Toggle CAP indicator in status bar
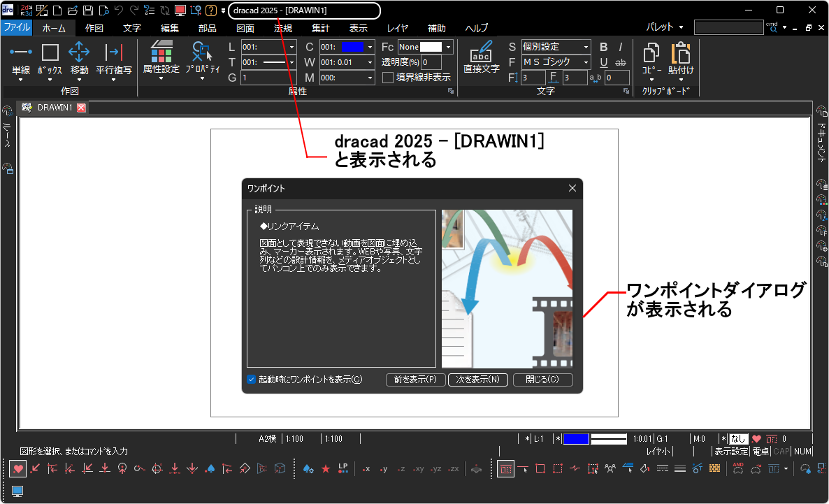This screenshot has width=829, height=504. click(x=781, y=451)
